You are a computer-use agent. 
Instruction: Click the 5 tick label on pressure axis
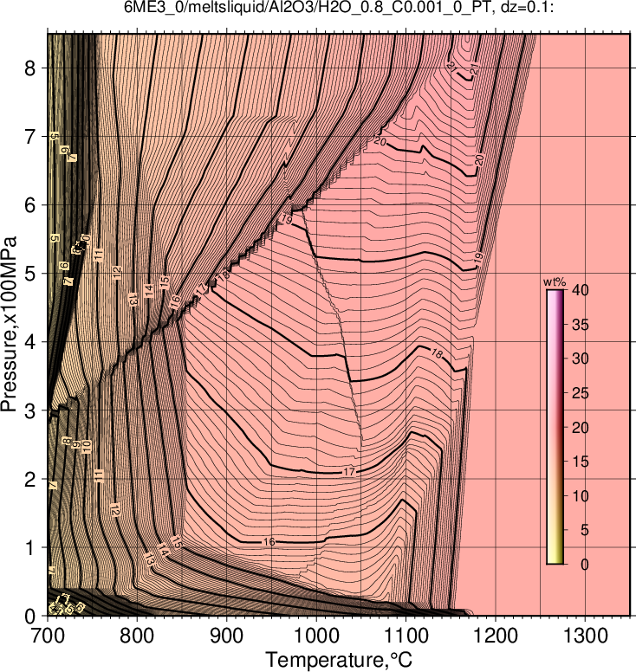pos(30,274)
